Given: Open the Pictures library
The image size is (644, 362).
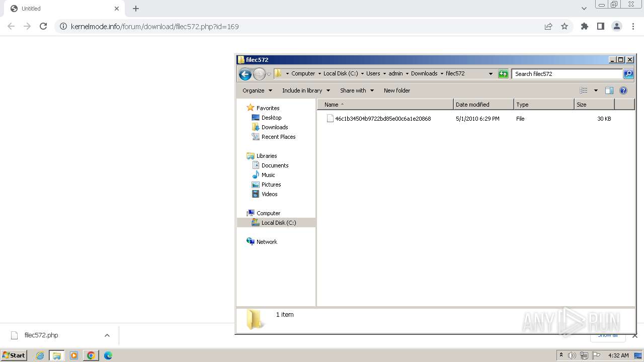Looking at the screenshot, I should pyautogui.click(x=271, y=185).
